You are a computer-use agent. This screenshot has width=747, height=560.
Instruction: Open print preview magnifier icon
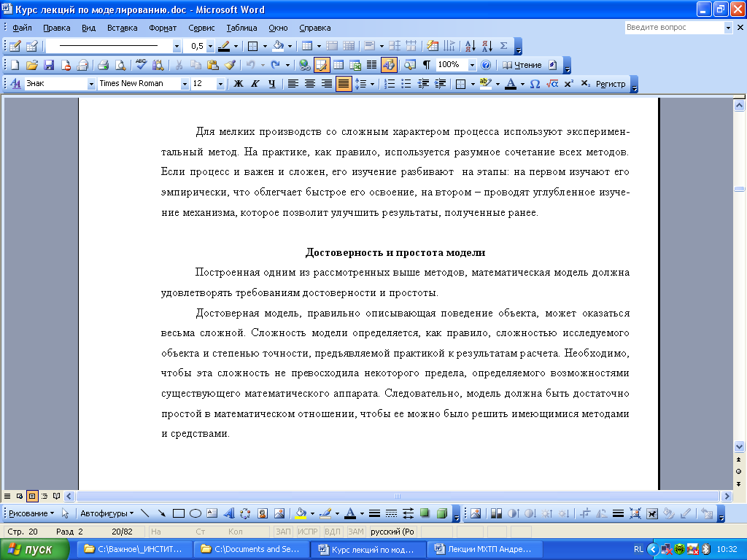(x=120, y=65)
